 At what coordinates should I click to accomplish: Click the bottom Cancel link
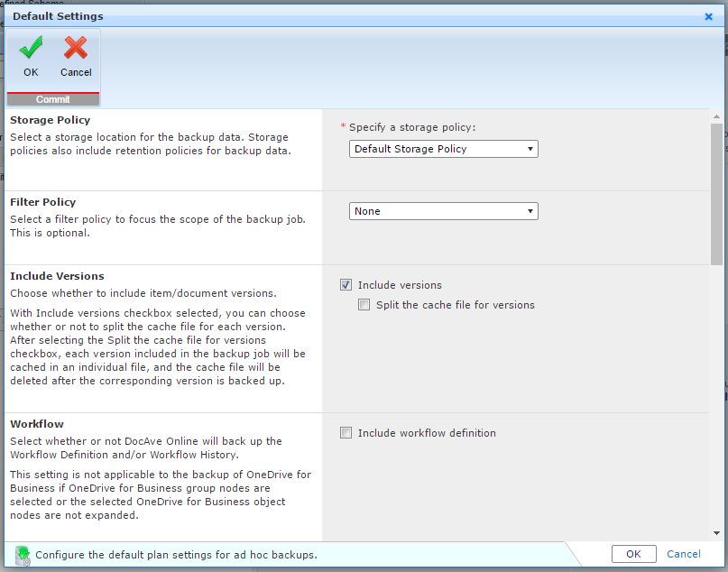pos(683,554)
